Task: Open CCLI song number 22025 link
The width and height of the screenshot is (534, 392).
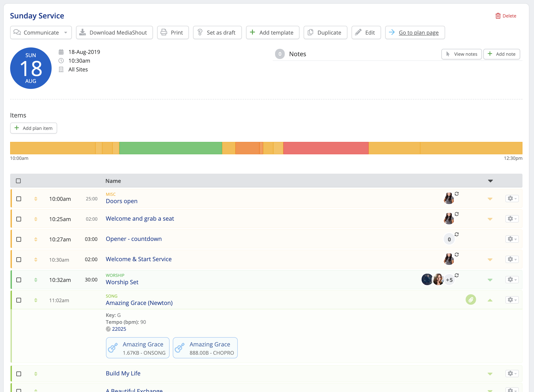Action: [x=119, y=329]
